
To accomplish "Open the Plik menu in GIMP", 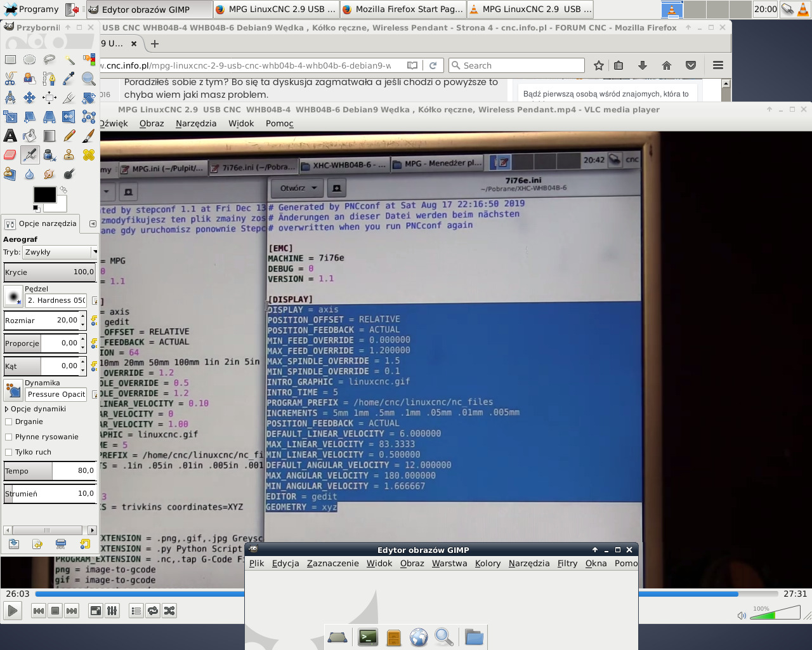I will [256, 563].
